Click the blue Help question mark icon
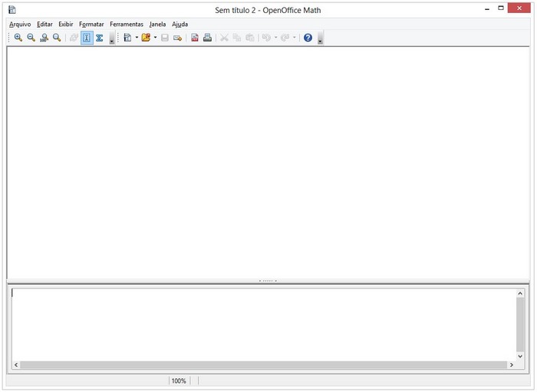Screen dimensions: 537x392 pos(308,38)
